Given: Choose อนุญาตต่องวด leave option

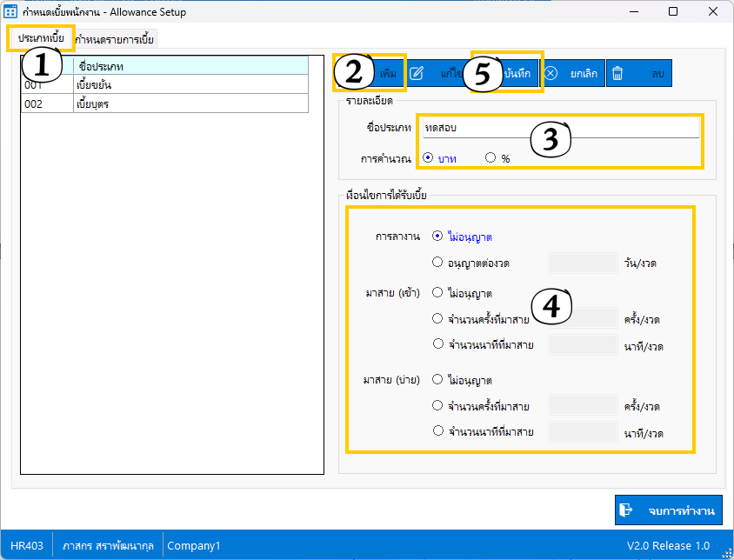Looking at the screenshot, I should coord(437,262).
